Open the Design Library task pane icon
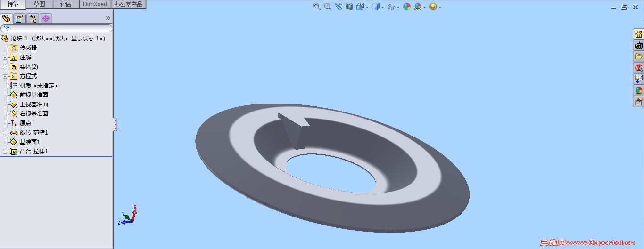The image size is (644, 249). [638, 45]
